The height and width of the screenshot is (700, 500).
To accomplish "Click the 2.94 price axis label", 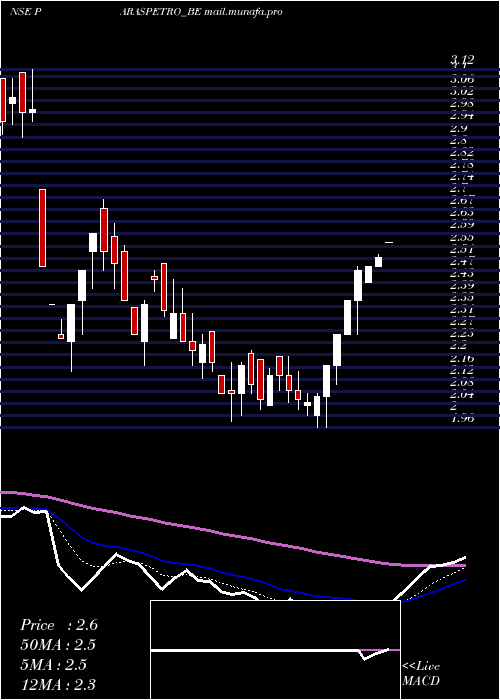I will [462, 116].
